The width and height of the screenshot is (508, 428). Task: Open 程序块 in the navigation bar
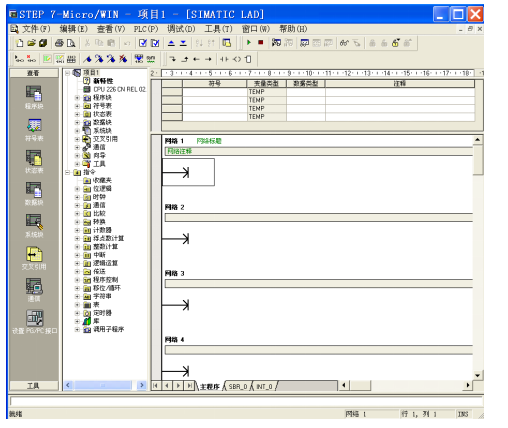click(34, 97)
